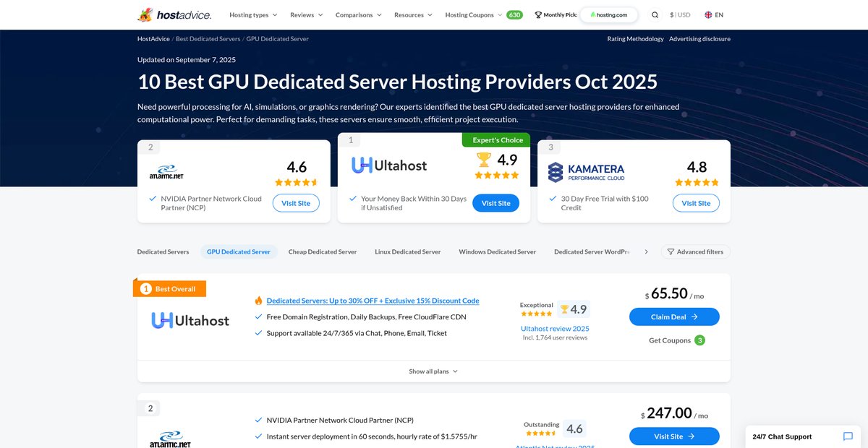Click the Claim Deal button
The image size is (868, 448).
click(674, 316)
